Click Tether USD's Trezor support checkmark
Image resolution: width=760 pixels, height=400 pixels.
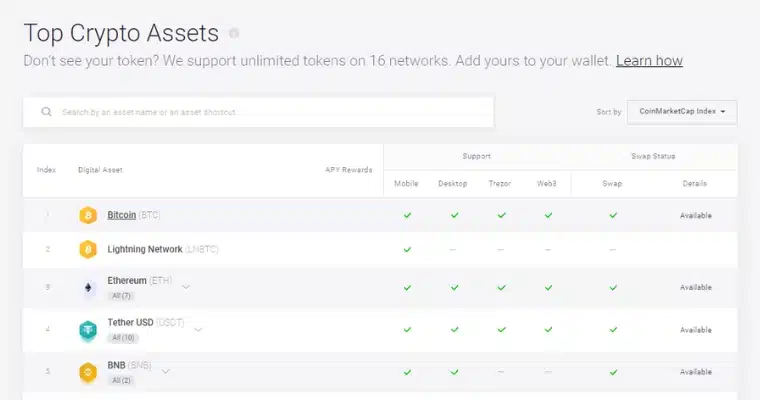(501, 330)
